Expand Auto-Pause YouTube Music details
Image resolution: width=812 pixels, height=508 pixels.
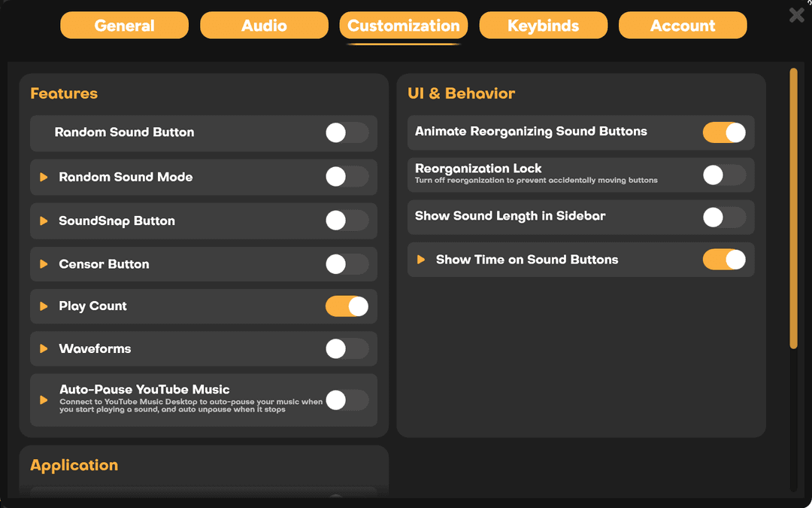[x=44, y=400]
